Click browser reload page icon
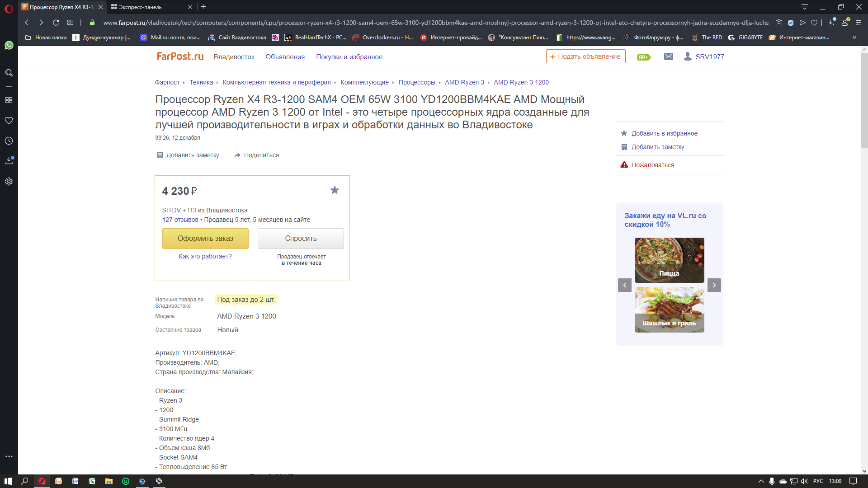This screenshot has height=488, width=868. tap(56, 23)
